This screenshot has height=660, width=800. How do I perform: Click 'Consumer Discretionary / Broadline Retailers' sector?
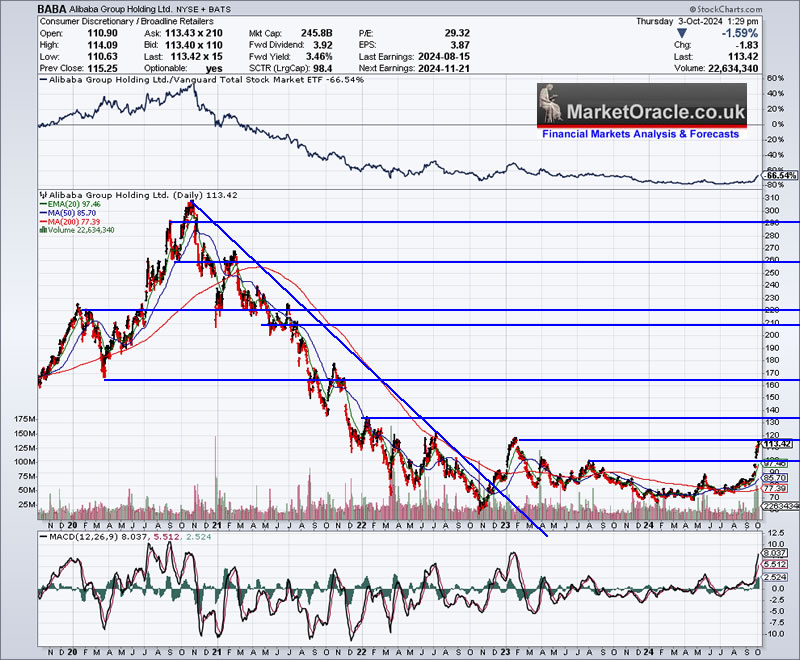127,21
